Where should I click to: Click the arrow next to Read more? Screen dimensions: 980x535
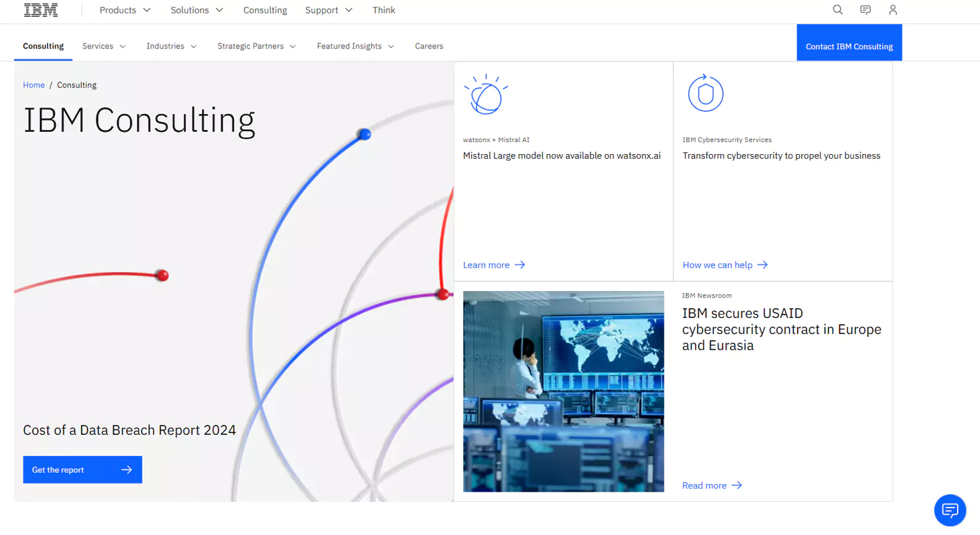(738, 485)
